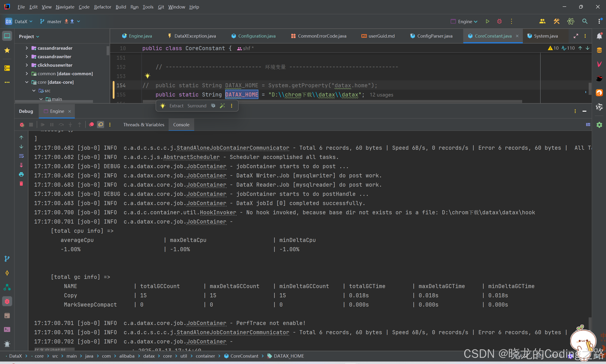606x364 pixels.
Task: Open Search Everywhere magnifier
Action: pyautogui.click(x=585, y=21)
